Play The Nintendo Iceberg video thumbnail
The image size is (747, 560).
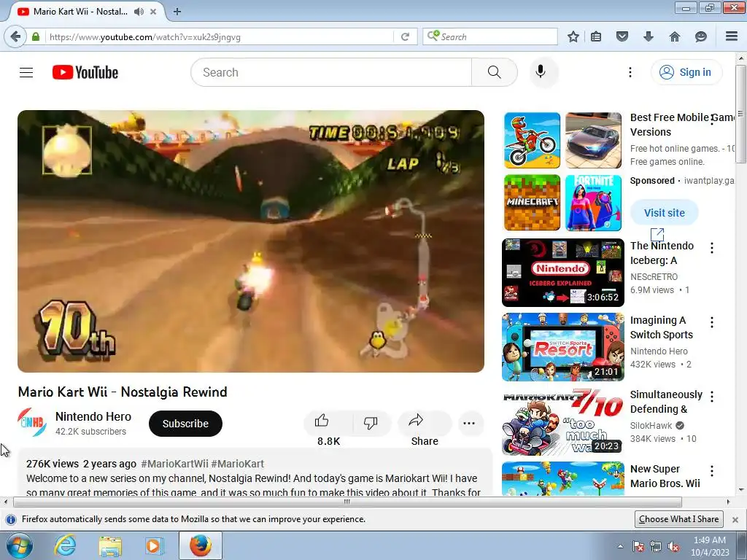pos(562,273)
